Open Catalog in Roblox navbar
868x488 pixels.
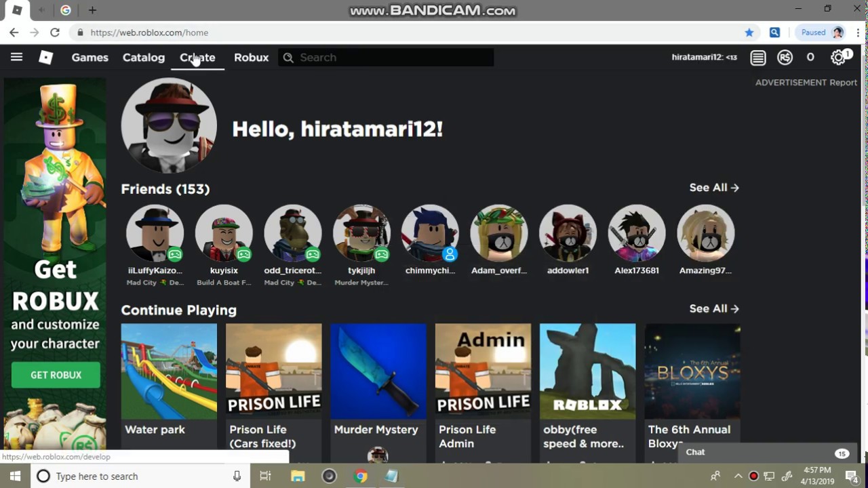144,58
